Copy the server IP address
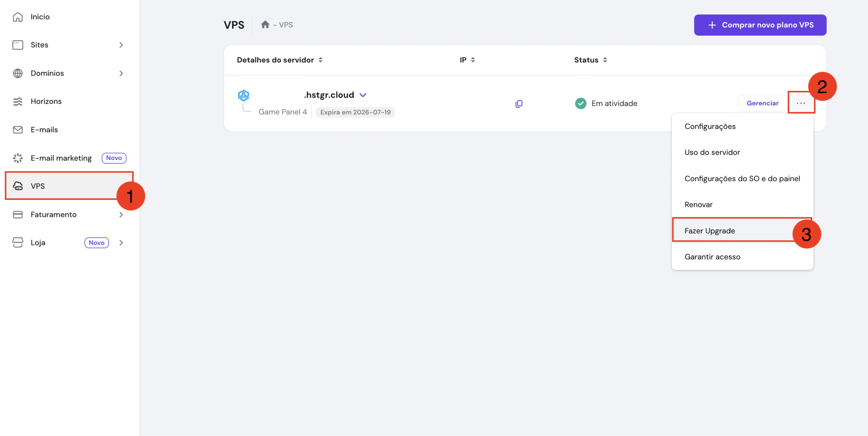This screenshot has height=436, width=868. click(519, 103)
